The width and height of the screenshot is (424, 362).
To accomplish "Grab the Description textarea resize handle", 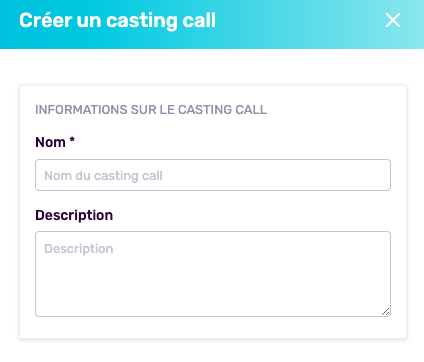I will pyautogui.click(x=386, y=312).
